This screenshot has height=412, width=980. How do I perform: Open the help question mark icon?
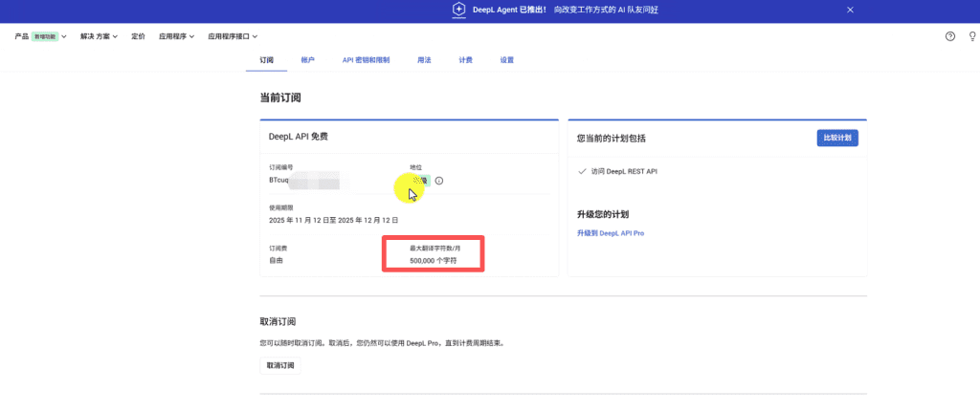950,36
